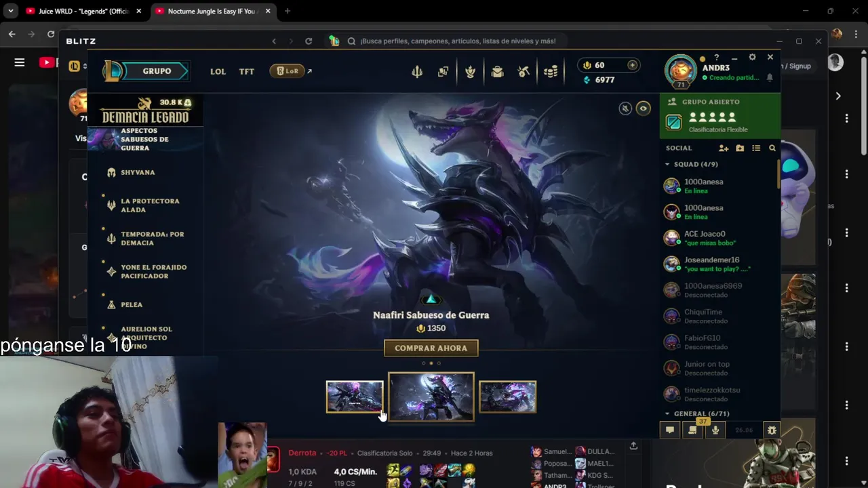
Task: Search friends with the magnifier icon
Action: 772,148
